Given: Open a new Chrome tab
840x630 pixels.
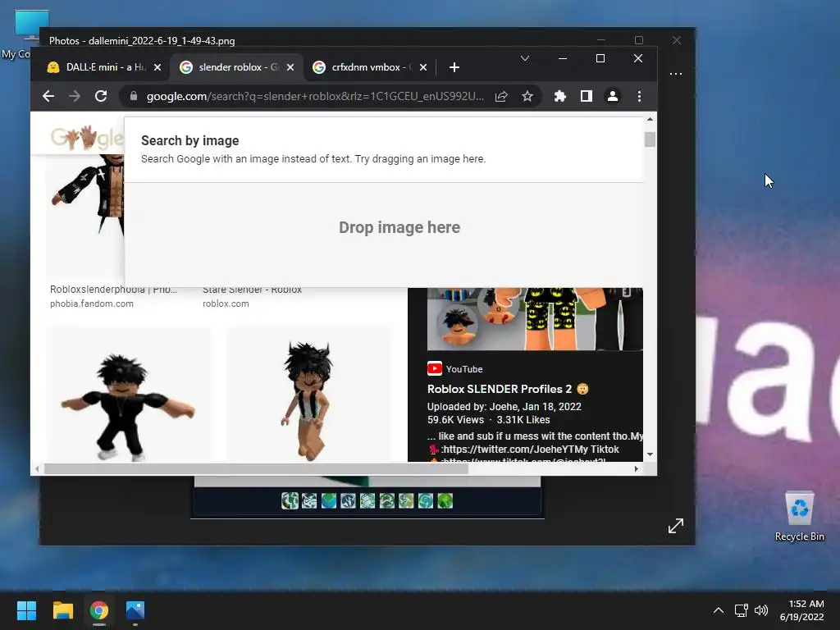Looking at the screenshot, I should pos(454,67).
